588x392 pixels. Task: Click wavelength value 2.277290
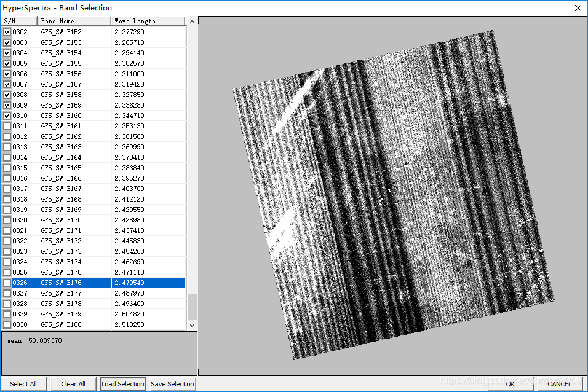click(x=129, y=32)
